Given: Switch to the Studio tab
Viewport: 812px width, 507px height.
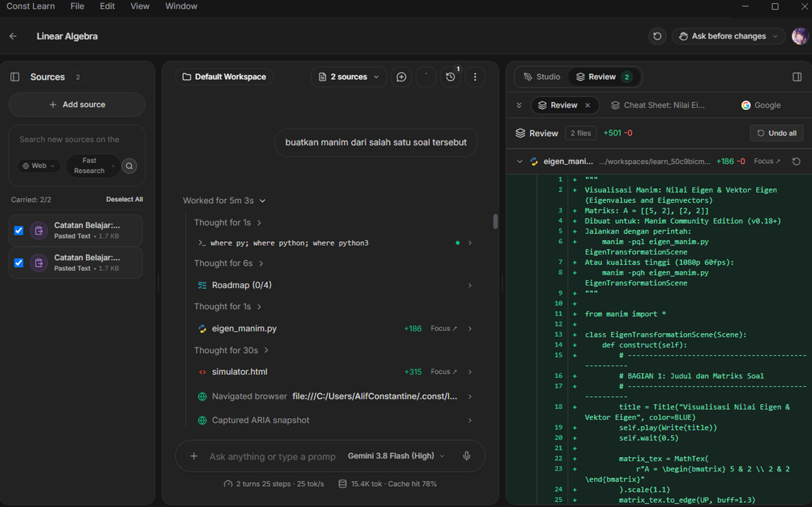Looking at the screenshot, I should [x=542, y=77].
